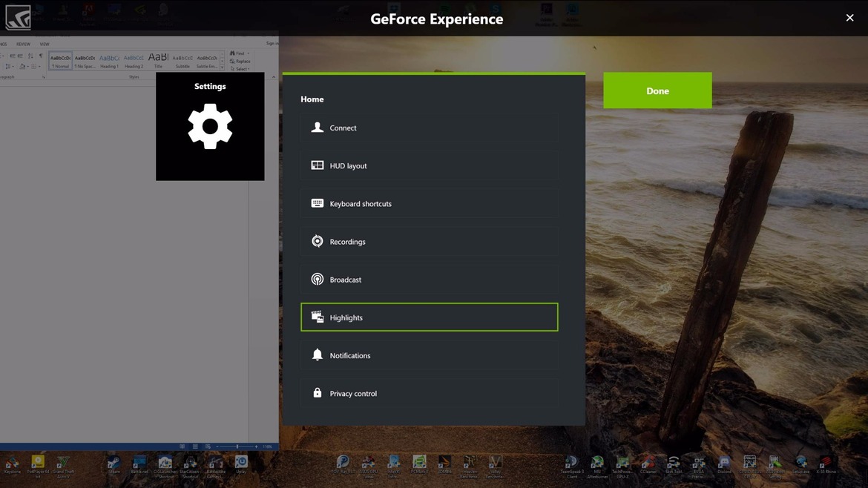Click Skin Tool desktop shortcut

point(674,464)
